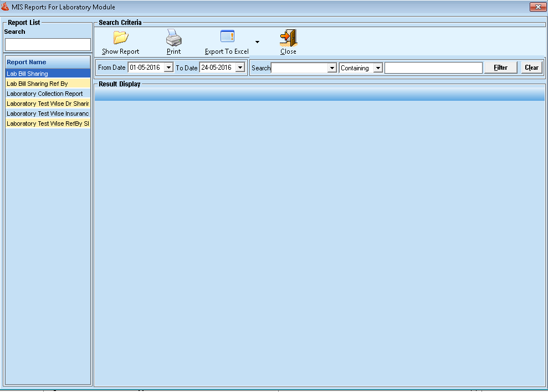Open the From Date calendar dropdown
This screenshot has height=392, width=548.
168,68
